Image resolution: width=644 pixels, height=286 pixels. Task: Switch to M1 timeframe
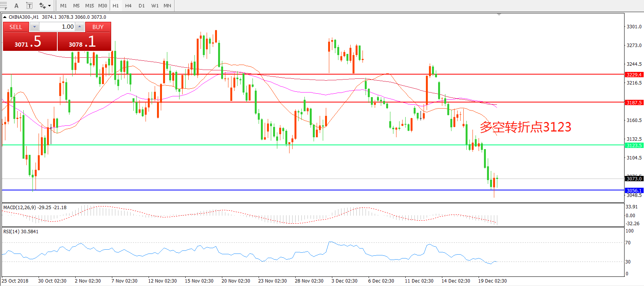(63, 6)
